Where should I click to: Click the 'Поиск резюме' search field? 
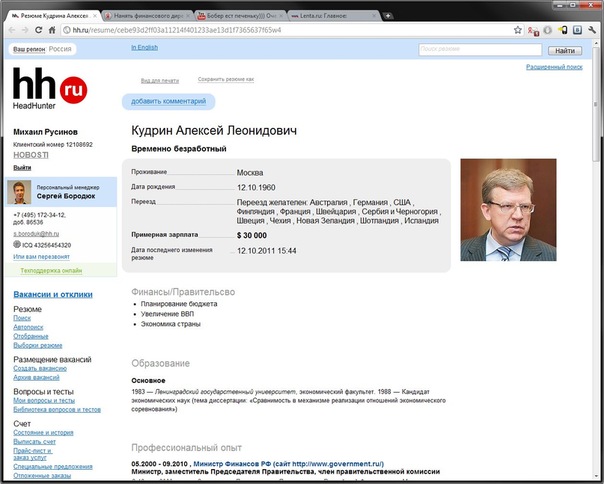[480, 49]
